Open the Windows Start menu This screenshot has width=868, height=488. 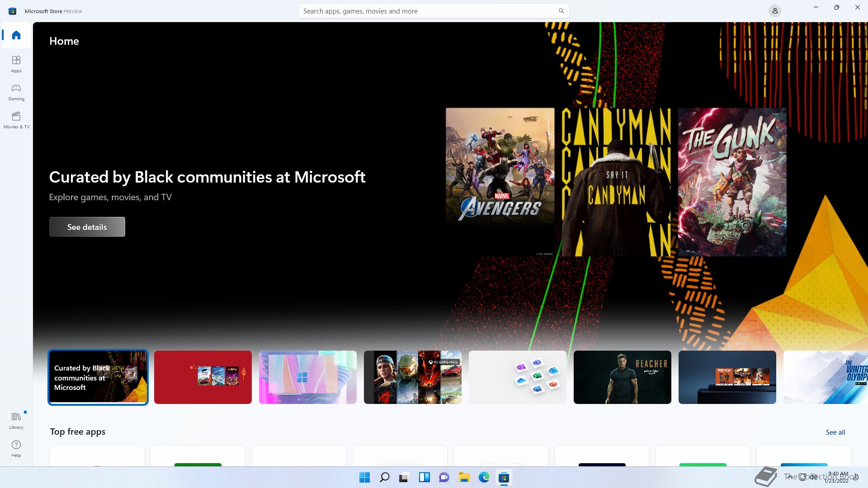click(x=364, y=478)
